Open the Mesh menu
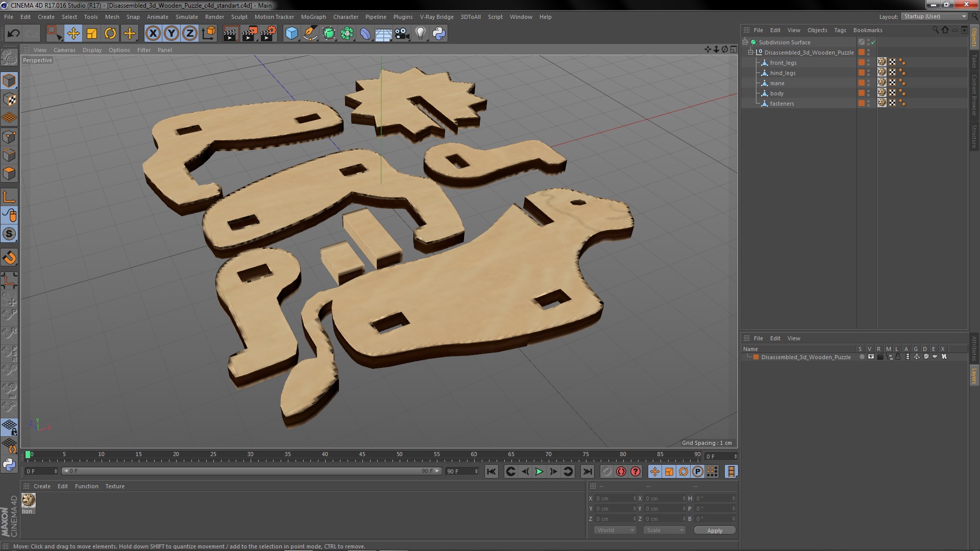 [112, 17]
